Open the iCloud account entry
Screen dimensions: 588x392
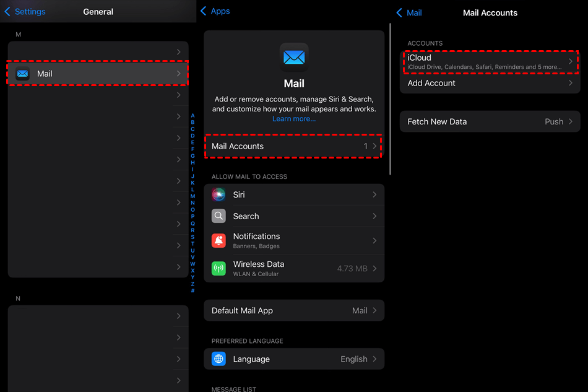[490, 61]
